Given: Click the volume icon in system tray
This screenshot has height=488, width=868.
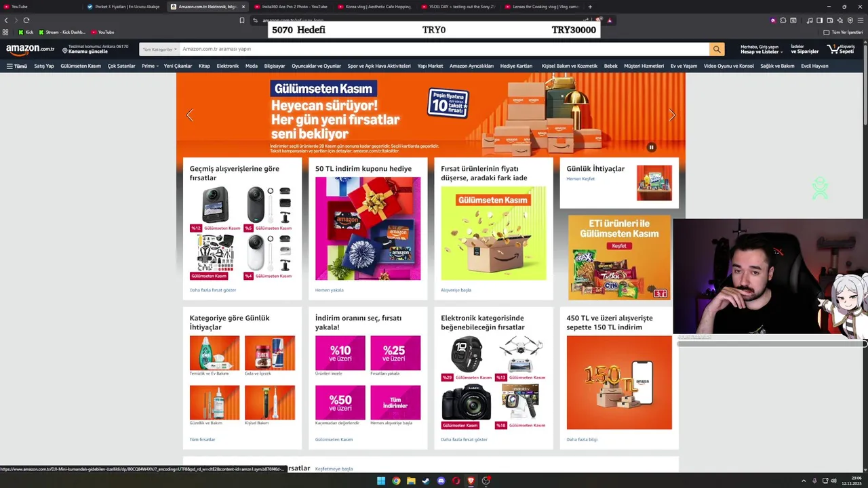Looking at the screenshot, I should (x=833, y=481).
